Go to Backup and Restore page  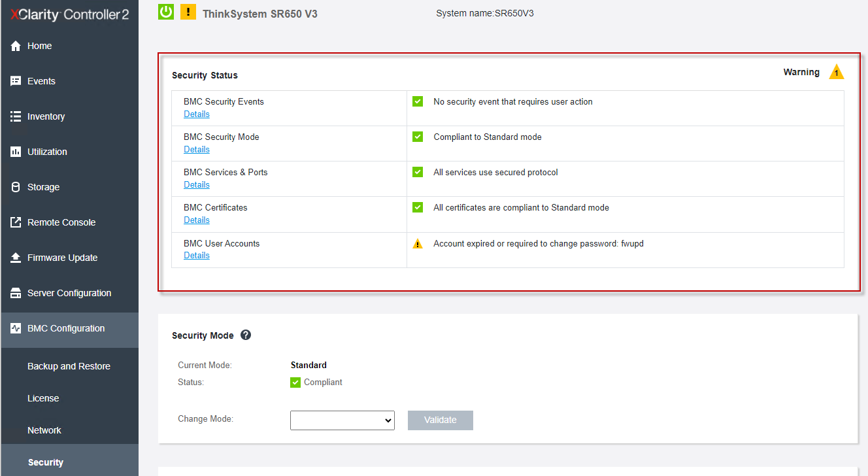click(x=69, y=366)
